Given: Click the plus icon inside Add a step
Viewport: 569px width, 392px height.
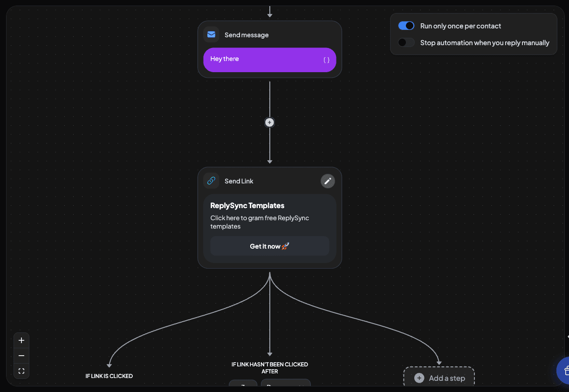Looking at the screenshot, I should pos(419,378).
